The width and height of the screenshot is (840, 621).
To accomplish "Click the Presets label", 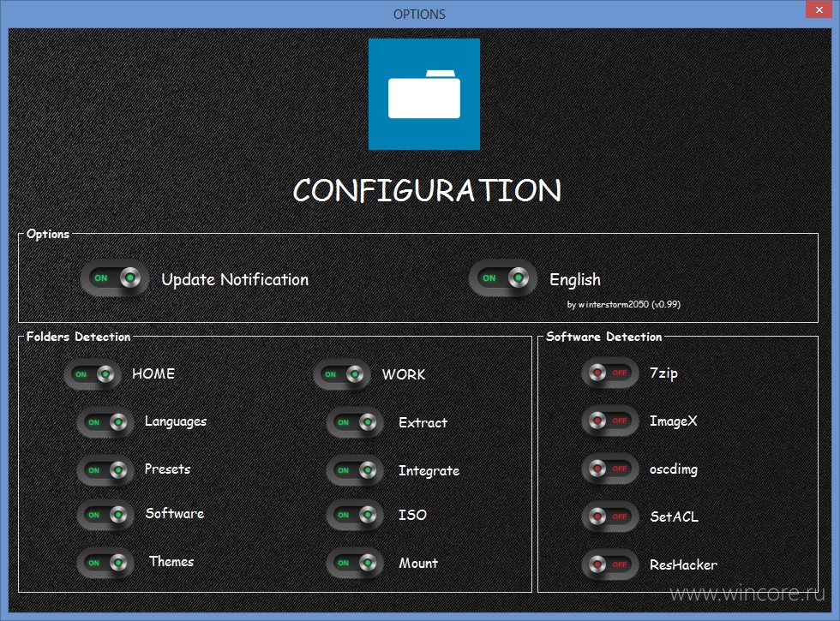I will coord(168,469).
